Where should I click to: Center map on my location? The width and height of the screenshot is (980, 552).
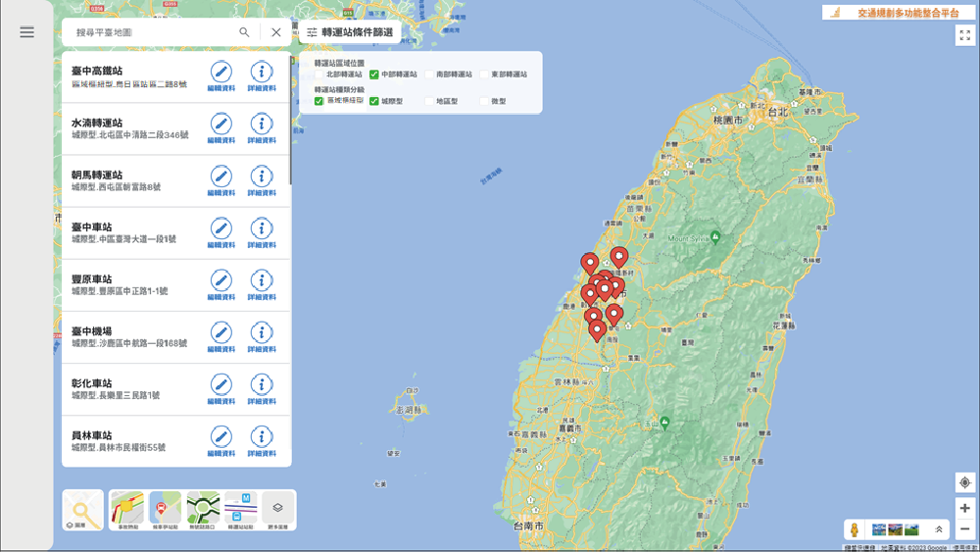tap(965, 482)
